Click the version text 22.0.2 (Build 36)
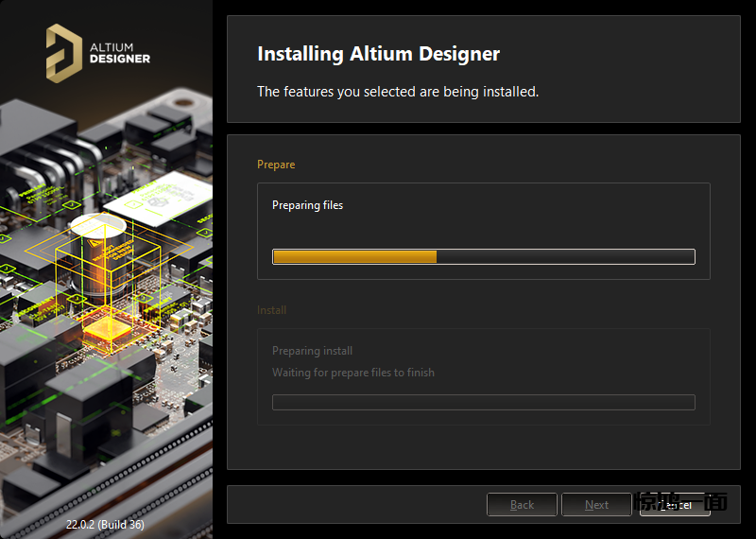Viewport: 756px width, 539px height. point(105,524)
